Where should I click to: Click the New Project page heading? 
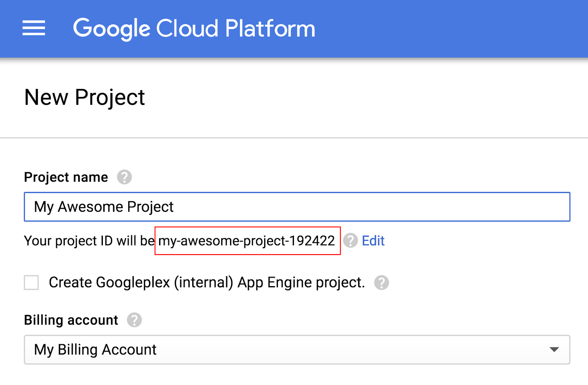coord(85,97)
